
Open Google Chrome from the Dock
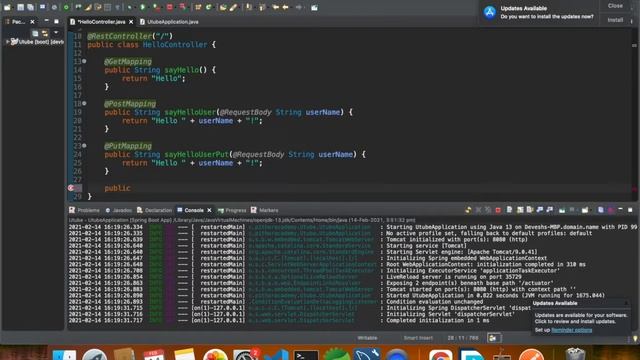click(440, 355)
